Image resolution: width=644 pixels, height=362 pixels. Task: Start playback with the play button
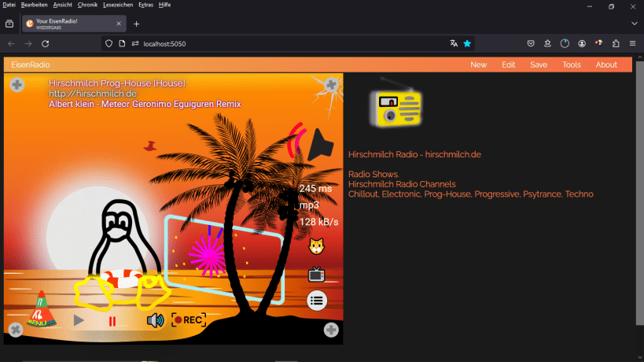(x=79, y=320)
